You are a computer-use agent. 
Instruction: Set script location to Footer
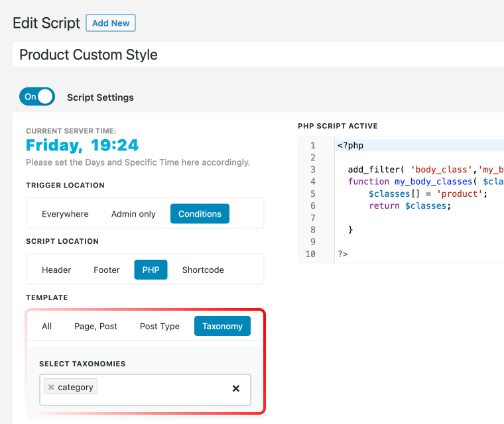[107, 270]
